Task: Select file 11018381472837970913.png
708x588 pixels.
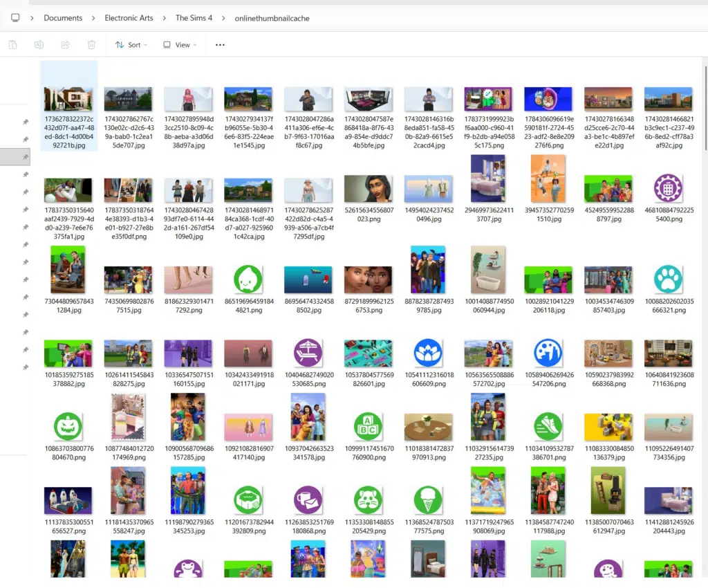Action: tap(429, 437)
